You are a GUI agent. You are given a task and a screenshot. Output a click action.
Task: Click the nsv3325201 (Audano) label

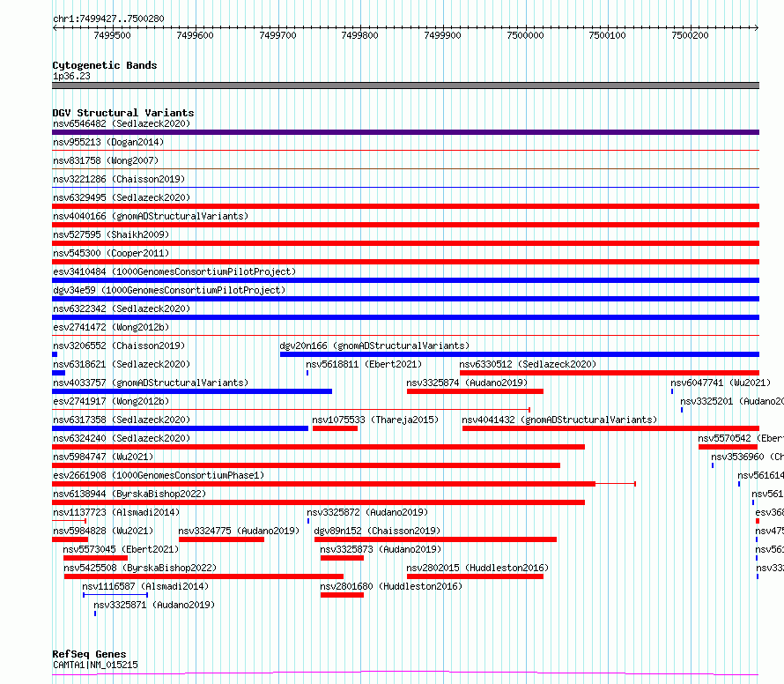pos(732,401)
